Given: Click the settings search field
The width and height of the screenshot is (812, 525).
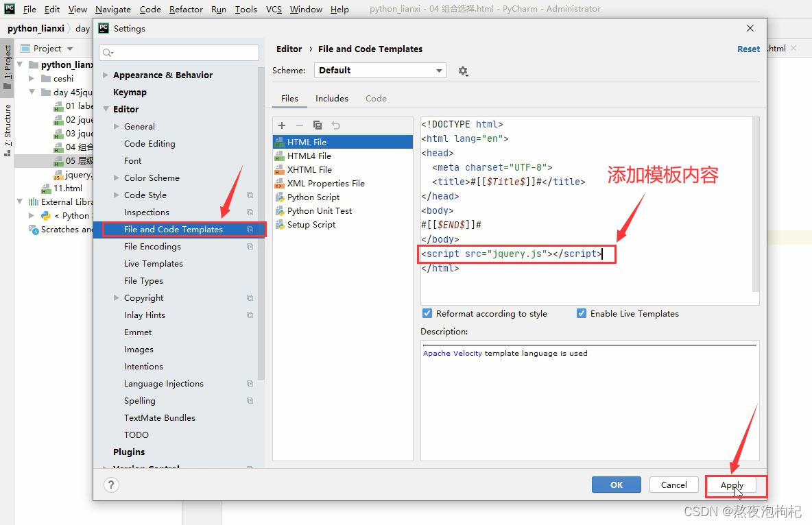Looking at the screenshot, I should coord(178,52).
